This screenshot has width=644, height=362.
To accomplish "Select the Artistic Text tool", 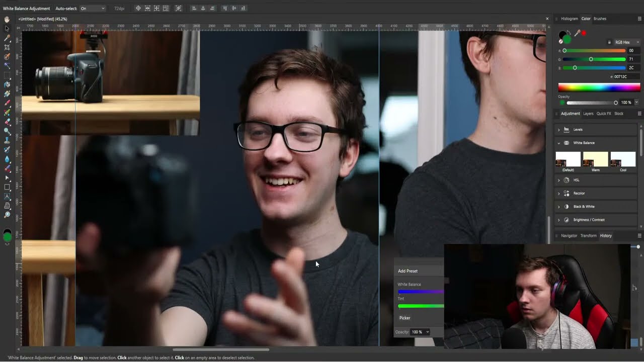I will 7,196.
